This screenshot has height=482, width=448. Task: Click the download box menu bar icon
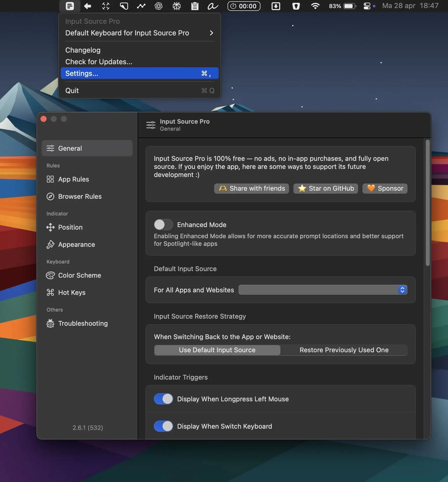pyautogui.click(x=276, y=6)
